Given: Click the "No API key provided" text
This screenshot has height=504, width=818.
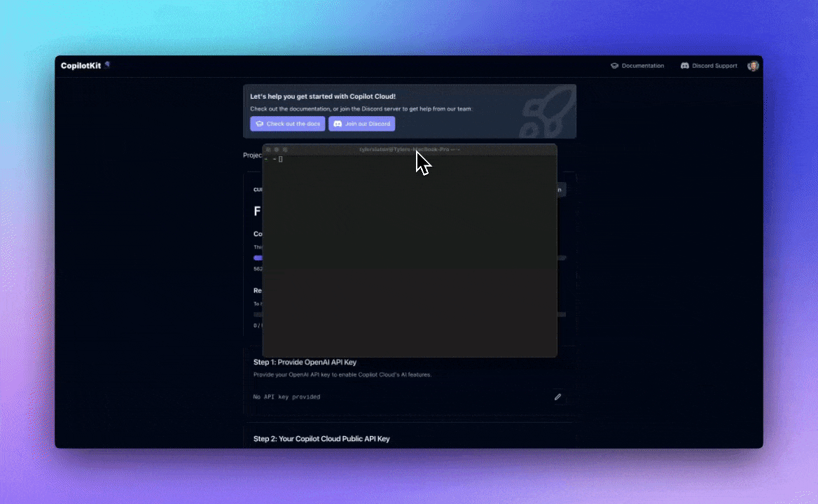Looking at the screenshot, I should coord(286,397).
